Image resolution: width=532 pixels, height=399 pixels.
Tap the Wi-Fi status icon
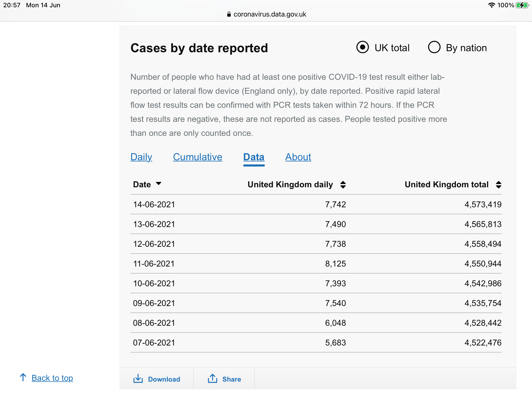(491, 5)
